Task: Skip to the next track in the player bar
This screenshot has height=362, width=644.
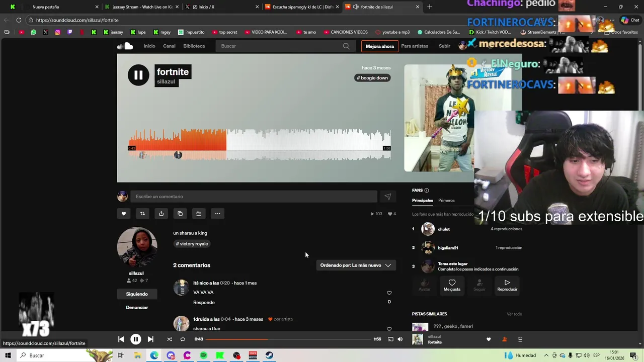Action: (x=150, y=339)
